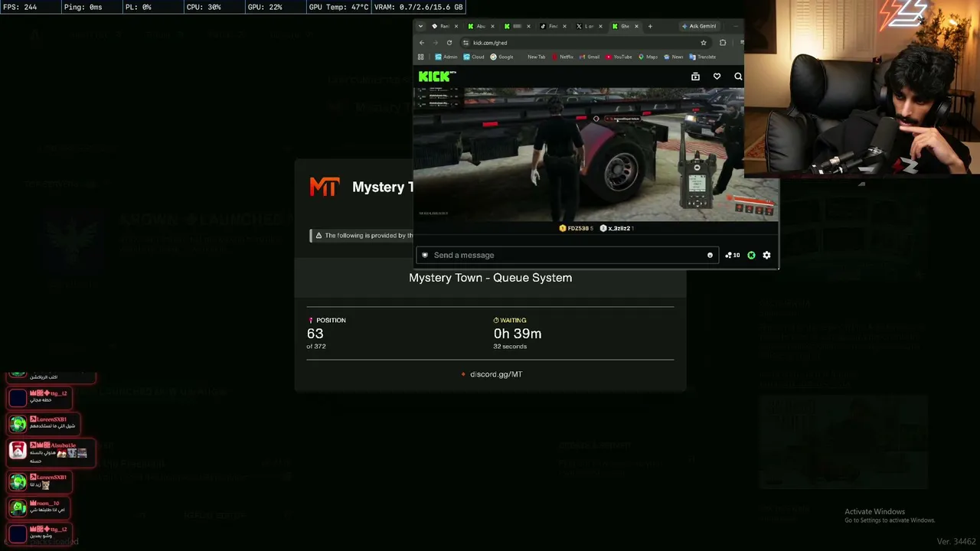Click the 'Activate Windows' watermark text
This screenshot has width=980, height=551.
coord(874,512)
